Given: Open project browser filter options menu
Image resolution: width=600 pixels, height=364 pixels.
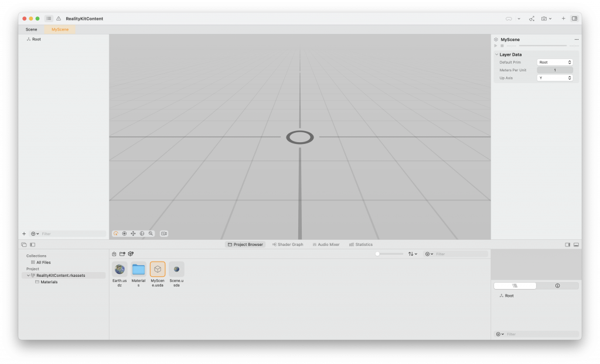Looking at the screenshot, I should tap(429, 254).
